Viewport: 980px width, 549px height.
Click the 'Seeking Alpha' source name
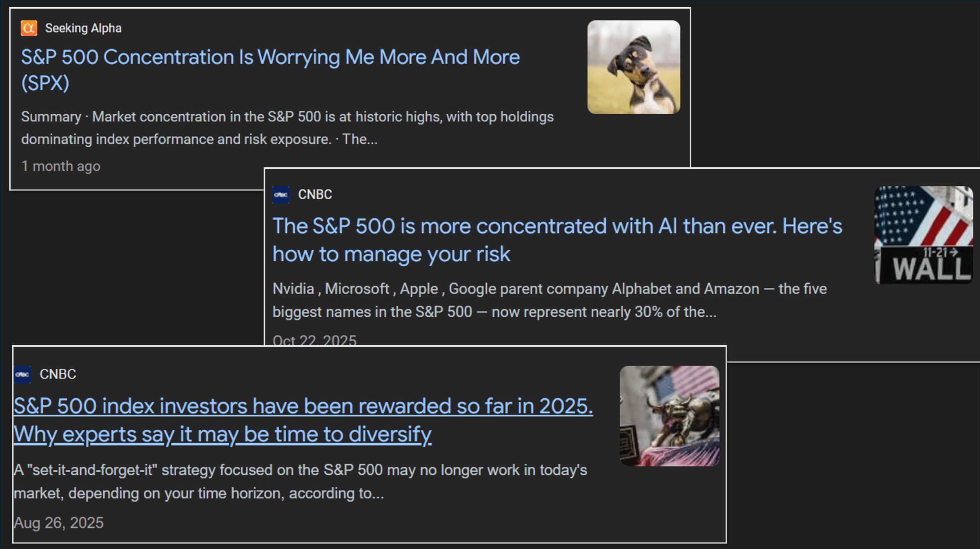tap(83, 28)
